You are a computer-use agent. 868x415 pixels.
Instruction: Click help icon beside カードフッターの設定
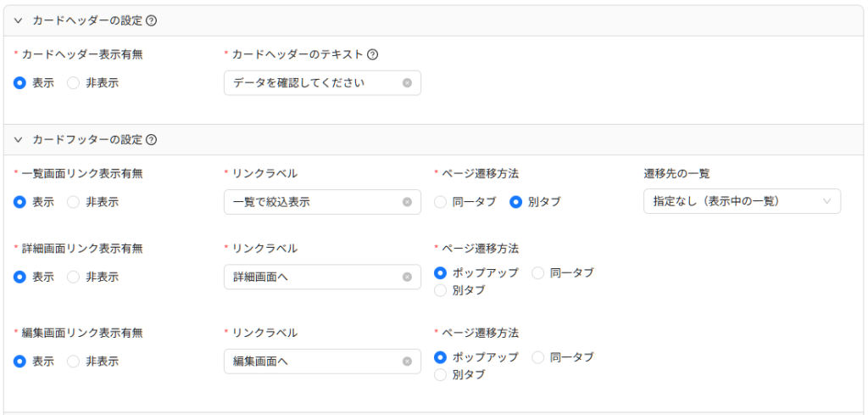[151, 140]
